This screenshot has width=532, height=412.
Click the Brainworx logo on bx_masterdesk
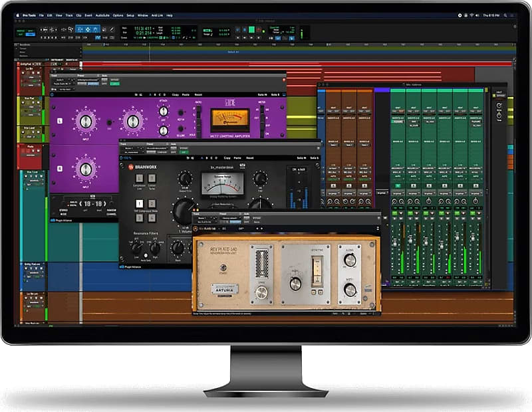131,167
